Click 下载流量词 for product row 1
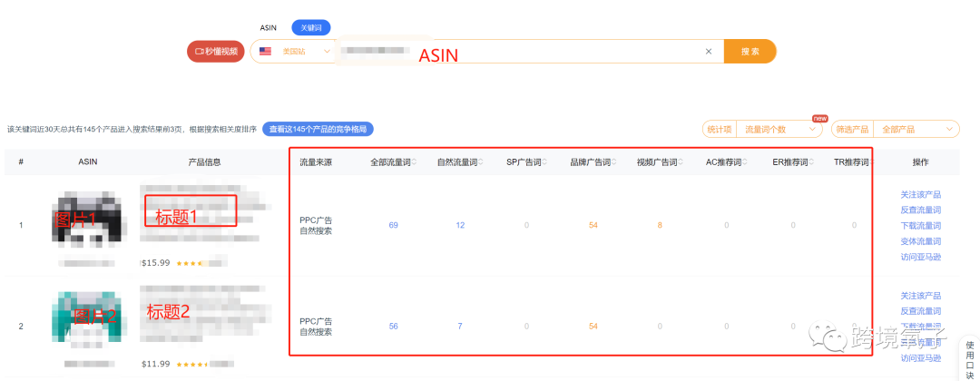Screen dimensions: 980x381 click(x=921, y=226)
